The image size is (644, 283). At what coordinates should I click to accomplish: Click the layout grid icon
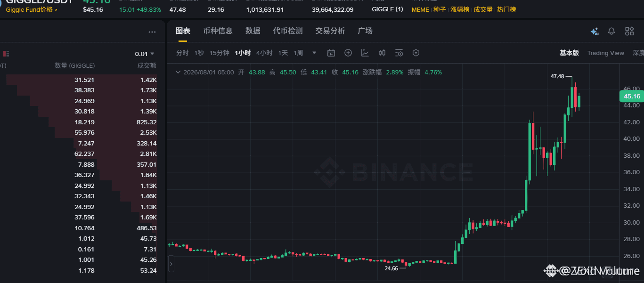point(629,32)
